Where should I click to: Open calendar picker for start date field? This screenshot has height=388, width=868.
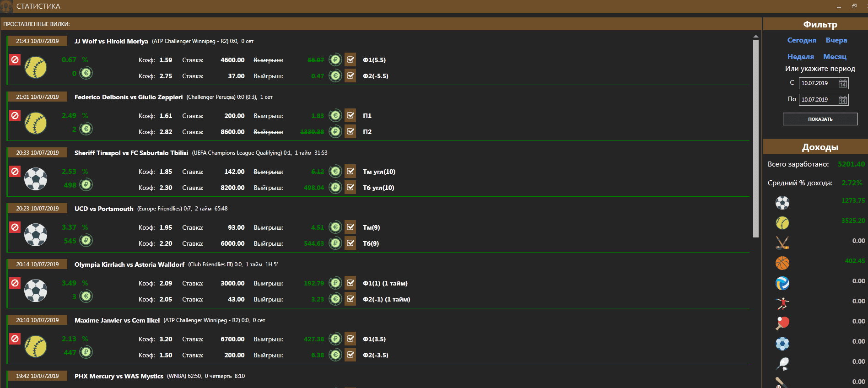pyautogui.click(x=843, y=83)
